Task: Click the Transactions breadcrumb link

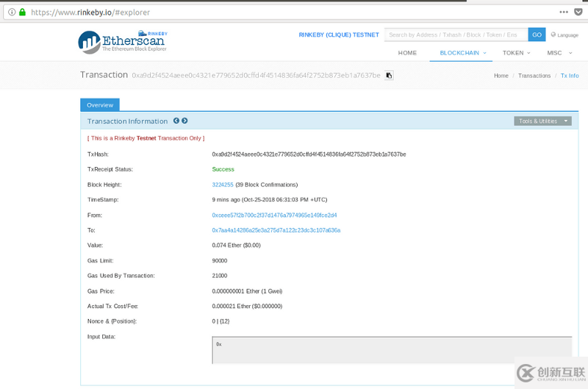Action: point(534,76)
